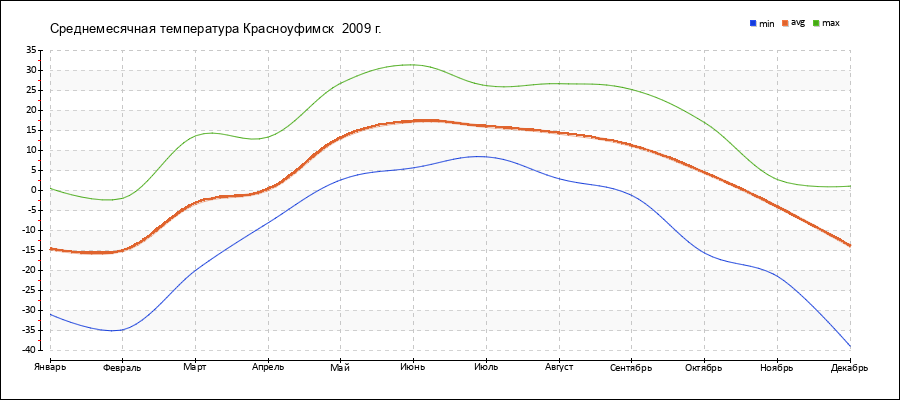Screen dimensions: 900x400
Task: Select the Декабрь month axis label
Action: 849,367
